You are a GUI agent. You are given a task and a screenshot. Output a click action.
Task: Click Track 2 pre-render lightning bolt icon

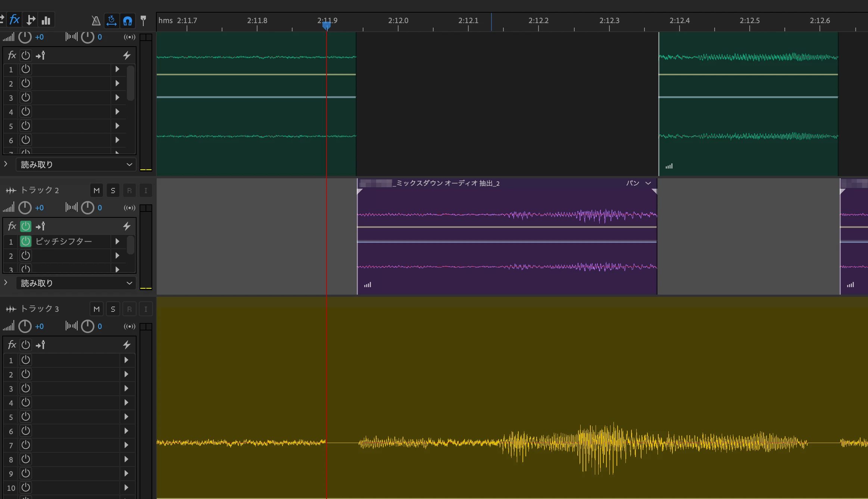coord(127,226)
